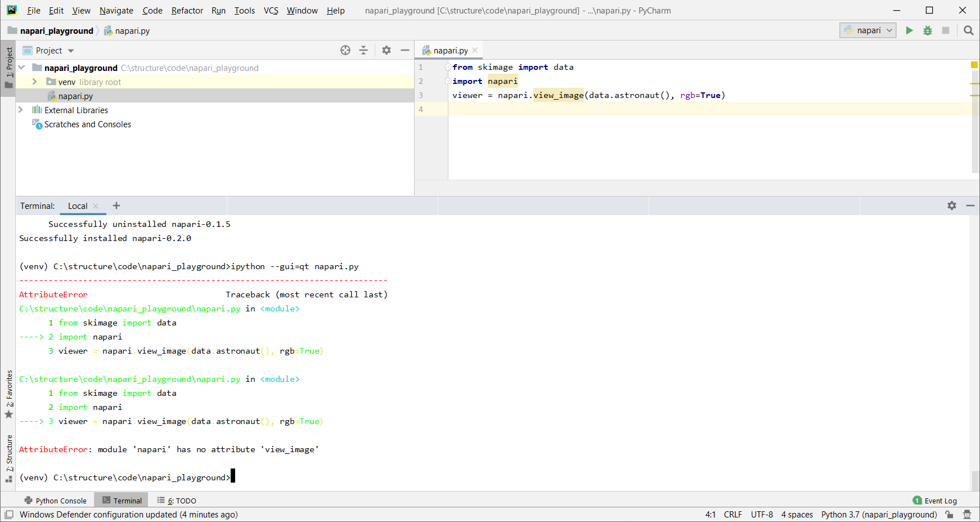
Task: Open the run configuration dropdown napari
Action: coord(868,30)
